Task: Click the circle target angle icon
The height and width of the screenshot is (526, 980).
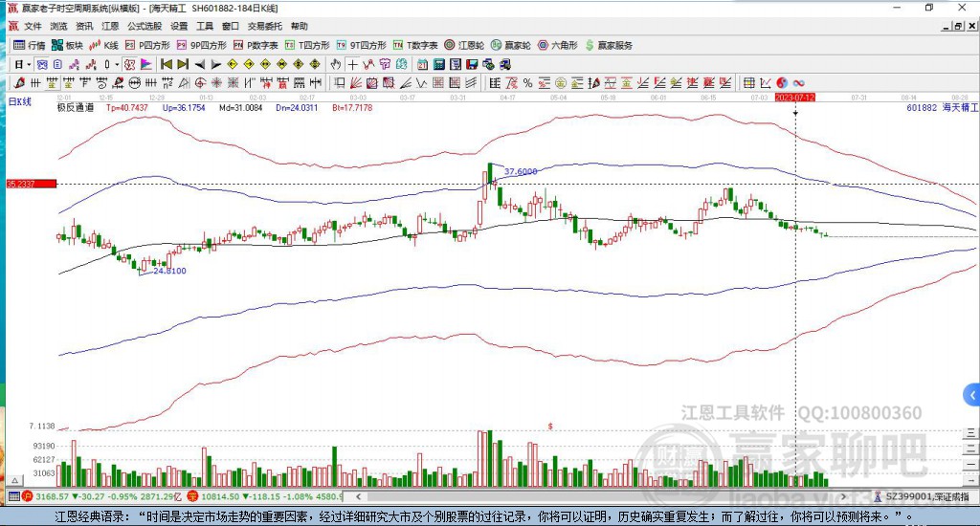Action: coord(200,83)
